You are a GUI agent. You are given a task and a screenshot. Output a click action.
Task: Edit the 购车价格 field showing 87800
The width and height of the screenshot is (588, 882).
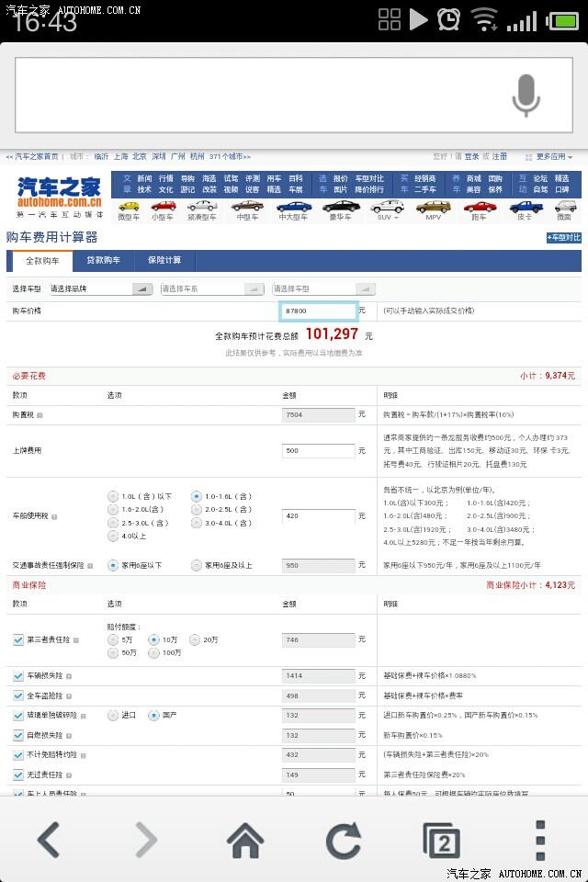tap(319, 311)
